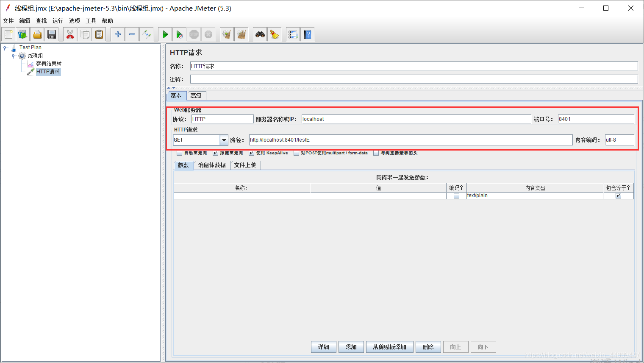The image size is (644, 363).
Task: Start test with no pauses icon
Action: click(180, 34)
